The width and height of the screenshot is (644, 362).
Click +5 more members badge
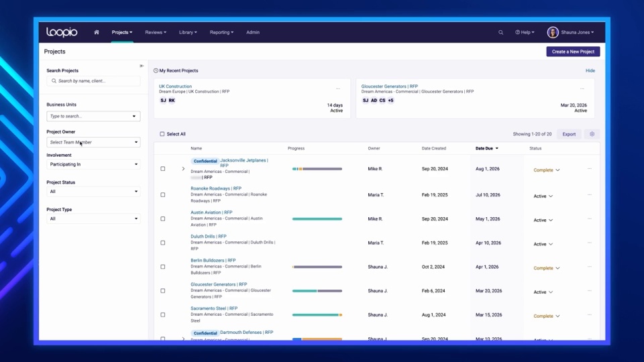pos(390,100)
